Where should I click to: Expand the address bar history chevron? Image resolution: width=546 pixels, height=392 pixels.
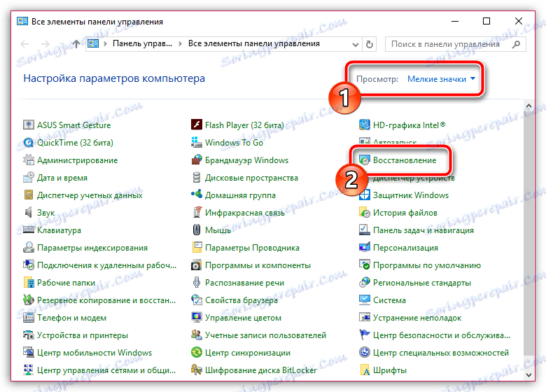coord(355,44)
